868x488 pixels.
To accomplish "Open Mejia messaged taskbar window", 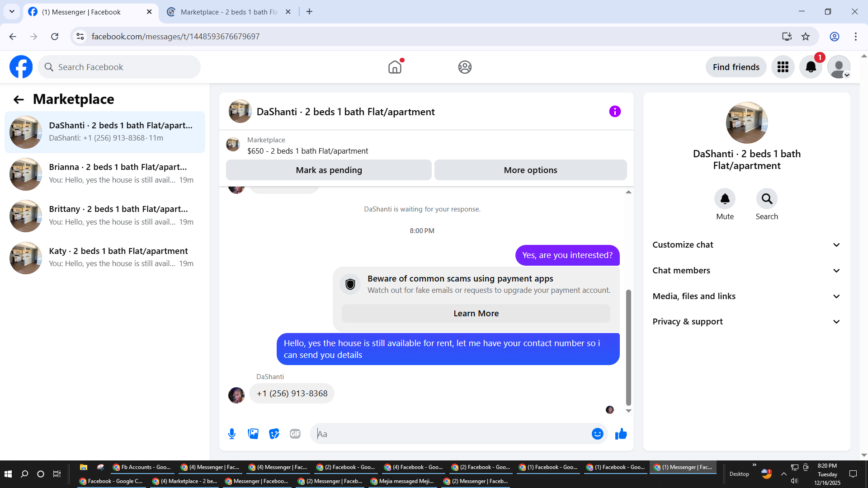I will tap(402, 481).
